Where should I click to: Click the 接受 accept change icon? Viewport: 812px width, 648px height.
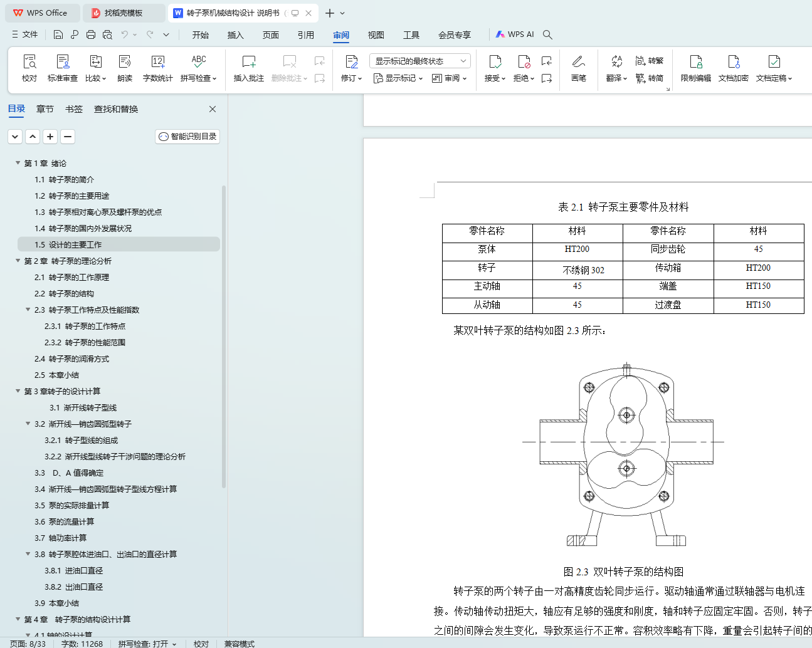coord(495,61)
